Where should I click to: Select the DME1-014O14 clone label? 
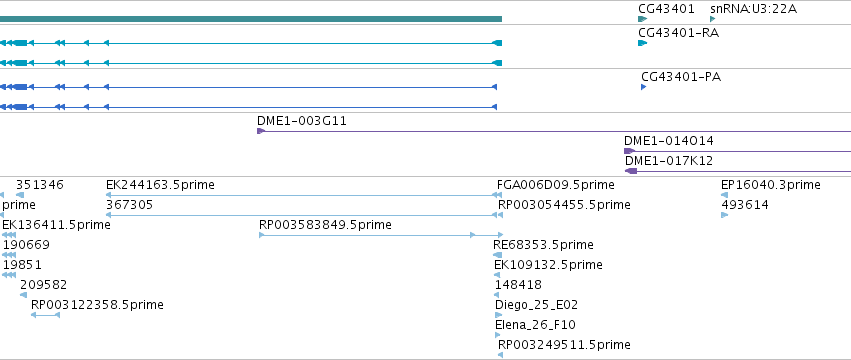click(x=669, y=141)
